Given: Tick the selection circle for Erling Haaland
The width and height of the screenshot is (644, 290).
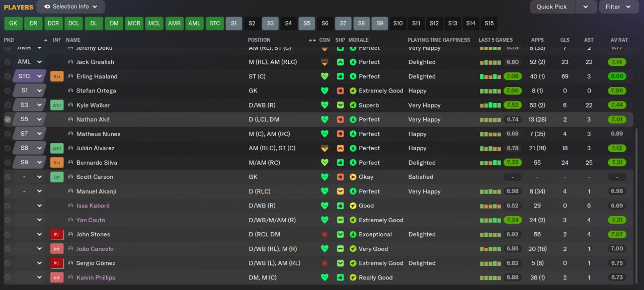Looking at the screenshot, I should (x=8, y=76).
